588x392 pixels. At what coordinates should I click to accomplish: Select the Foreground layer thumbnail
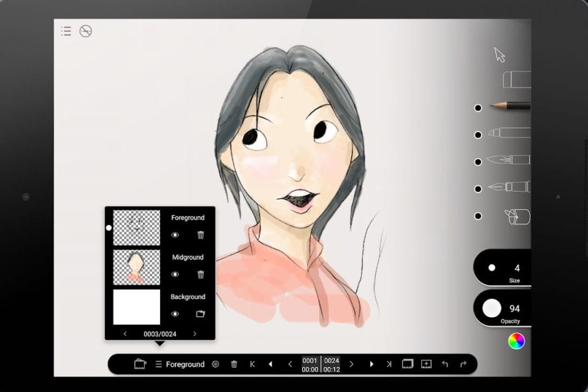(137, 228)
